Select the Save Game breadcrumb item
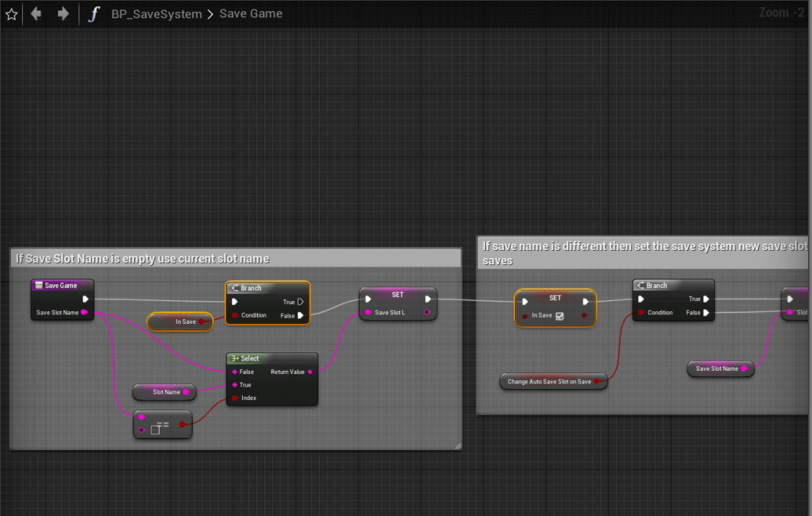 251,13
